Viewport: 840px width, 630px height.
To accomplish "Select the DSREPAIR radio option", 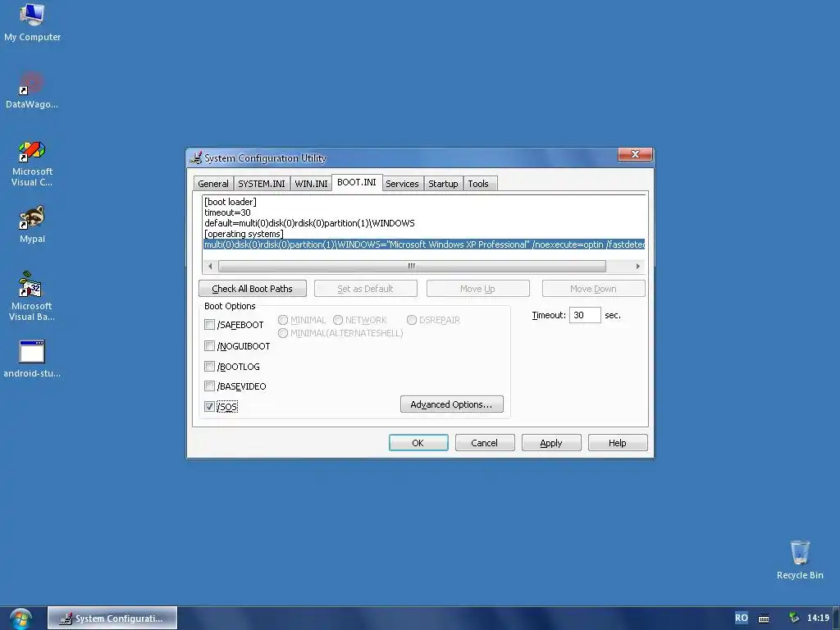I will [412, 320].
